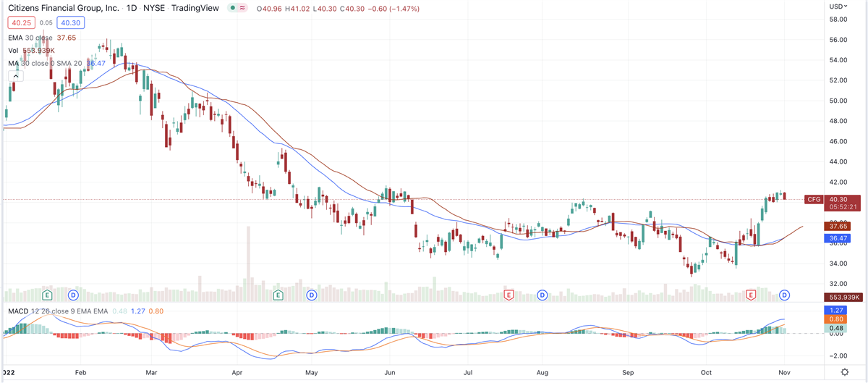The height and width of the screenshot is (383, 868).
Task: Click the Citizens Financial Group, Inc. title
Action: 64,9
